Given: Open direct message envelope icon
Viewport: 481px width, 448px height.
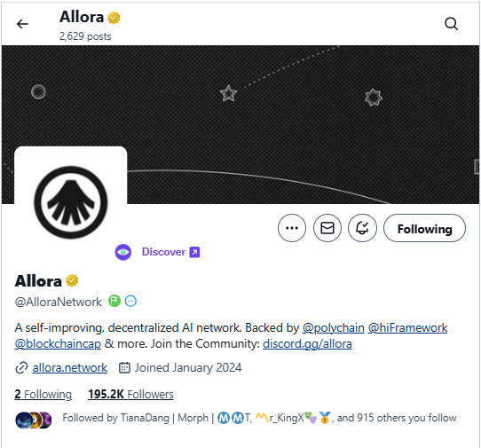Looking at the screenshot, I should (x=327, y=228).
